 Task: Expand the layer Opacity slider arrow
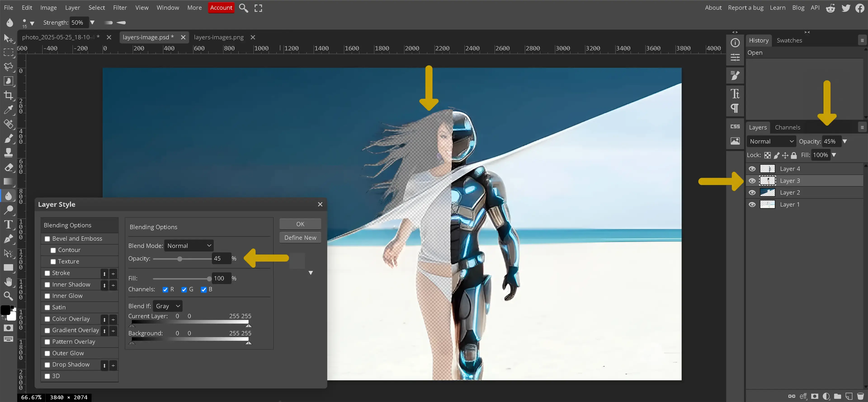click(x=845, y=141)
